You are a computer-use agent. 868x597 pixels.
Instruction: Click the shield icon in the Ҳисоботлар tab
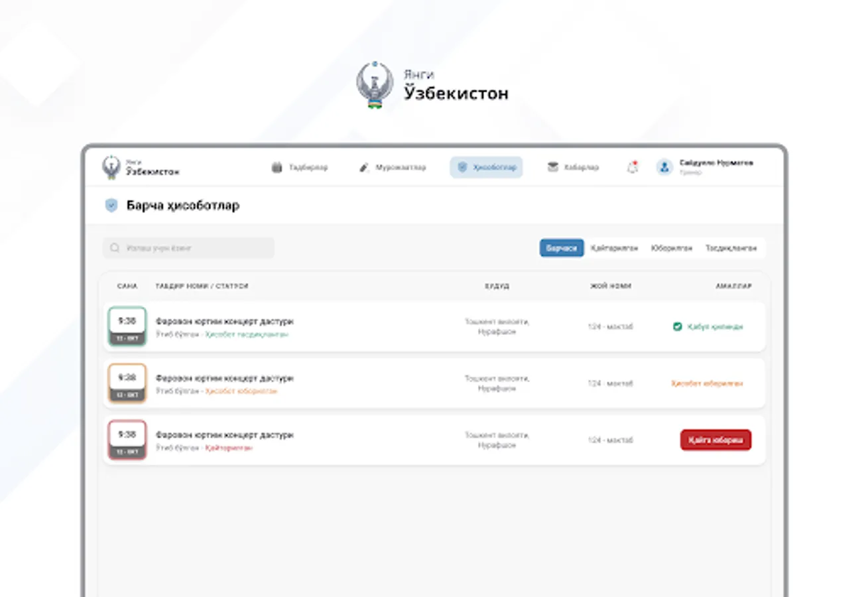coord(462,167)
